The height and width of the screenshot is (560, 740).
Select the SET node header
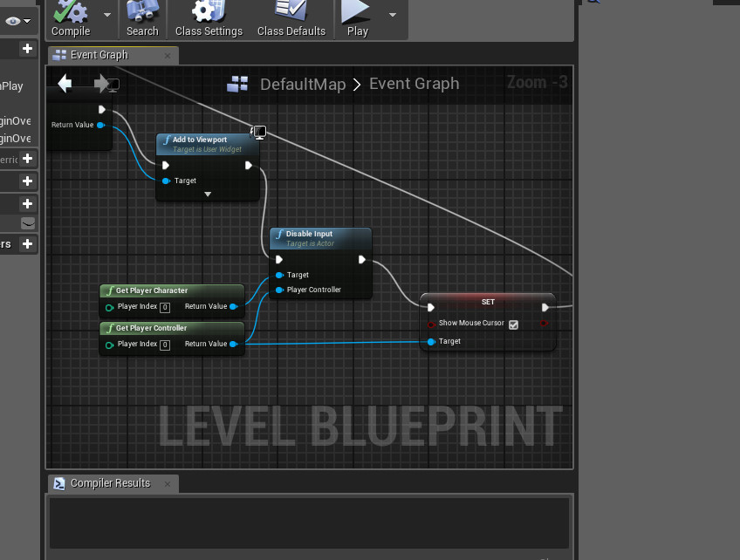pyautogui.click(x=488, y=302)
